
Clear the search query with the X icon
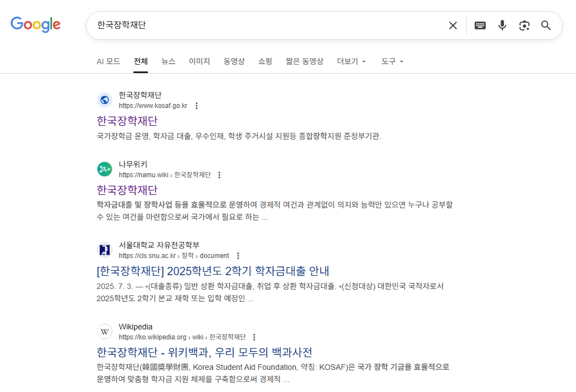pyautogui.click(x=452, y=25)
